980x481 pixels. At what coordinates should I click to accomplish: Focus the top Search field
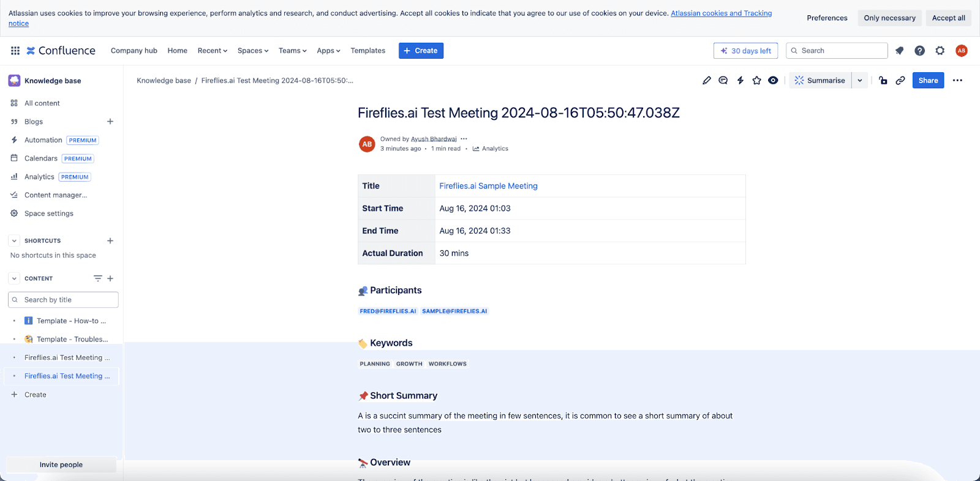tap(837, 51)
